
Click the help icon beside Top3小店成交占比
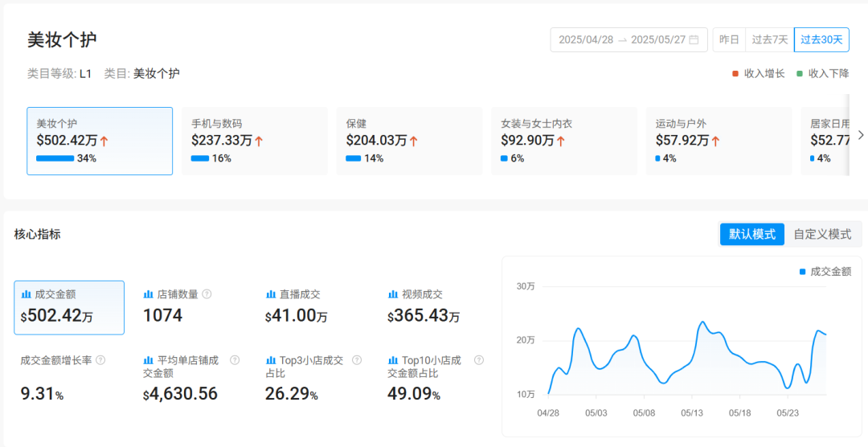(357, 360)
